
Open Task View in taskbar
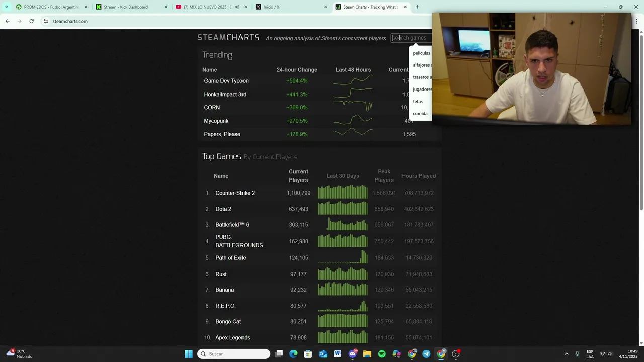click(x=279, y=354)
